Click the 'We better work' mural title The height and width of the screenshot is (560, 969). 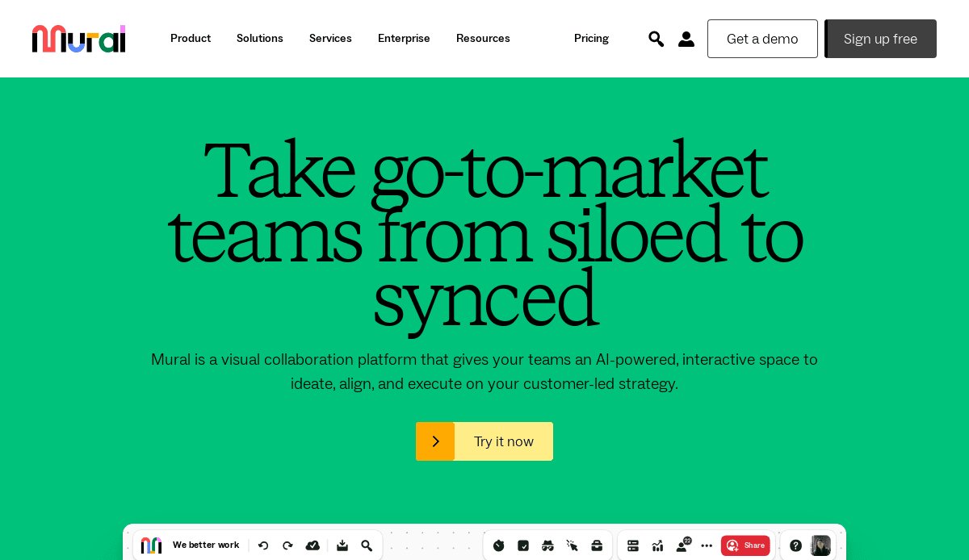pos(206,545)
